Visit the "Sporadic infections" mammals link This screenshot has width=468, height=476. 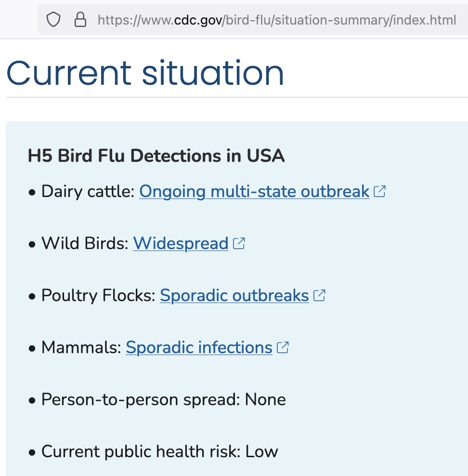(199, 347)
